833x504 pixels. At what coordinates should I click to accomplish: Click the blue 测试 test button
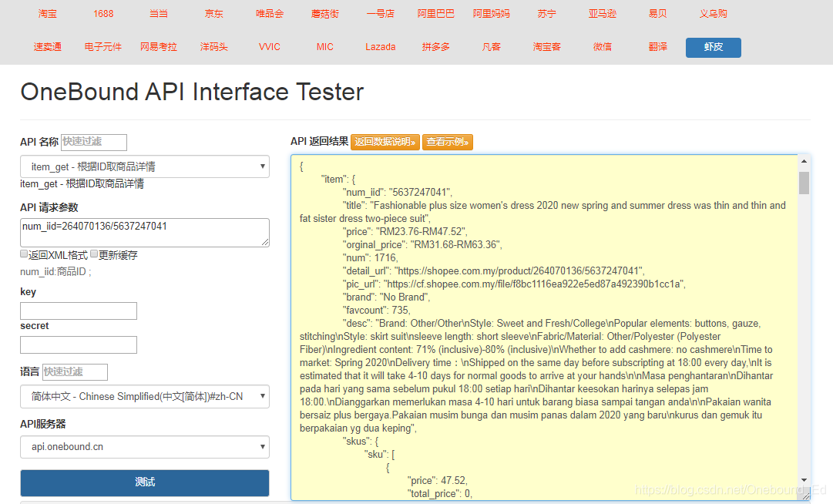[x=145, y=482]
